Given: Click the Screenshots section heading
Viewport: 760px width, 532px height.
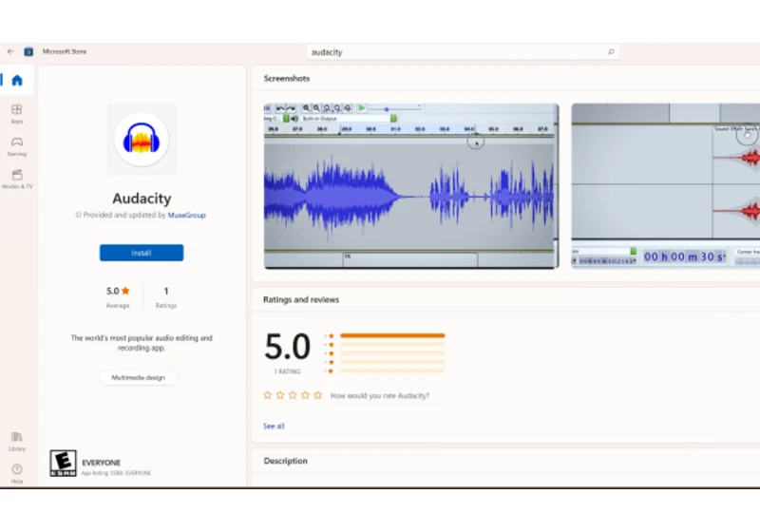Looking at the screenshot, I should 287,79.
